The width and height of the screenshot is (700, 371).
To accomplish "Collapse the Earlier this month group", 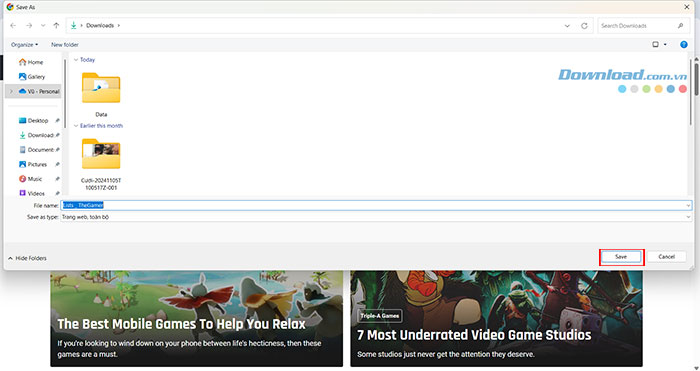I will pos(76,126).
